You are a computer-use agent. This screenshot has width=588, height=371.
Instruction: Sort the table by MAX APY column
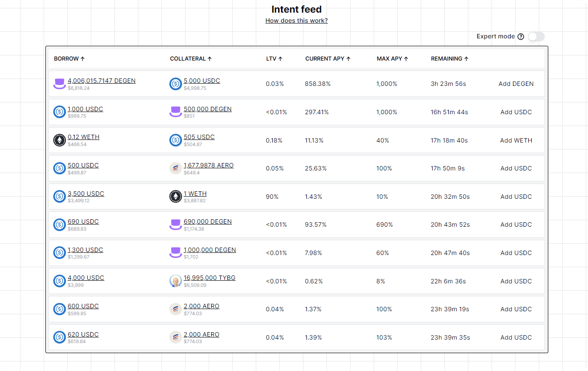click(392, 58)
